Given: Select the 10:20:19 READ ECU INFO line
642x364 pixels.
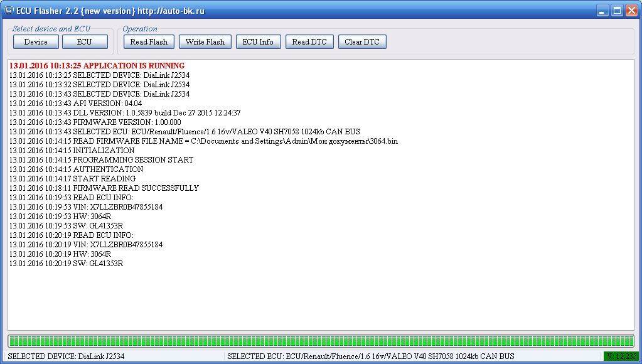Looking at the screenshot, I should pyautogui.click(x=72, y=235).
